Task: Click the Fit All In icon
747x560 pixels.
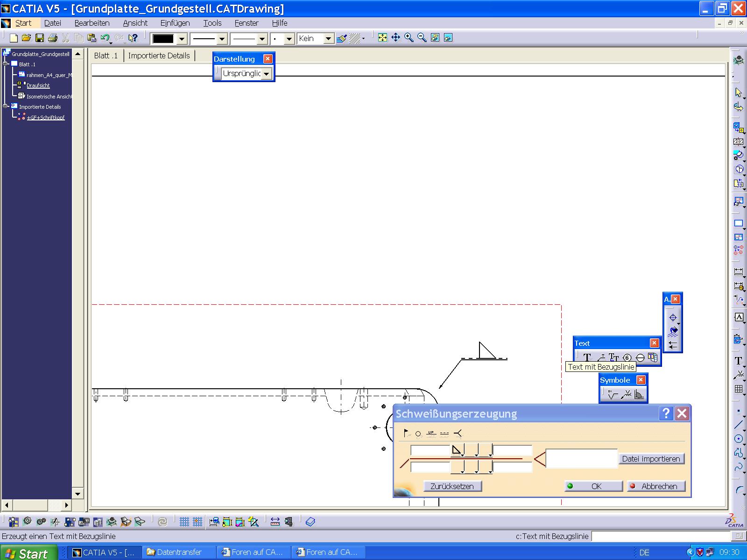Action: point(382,38)
